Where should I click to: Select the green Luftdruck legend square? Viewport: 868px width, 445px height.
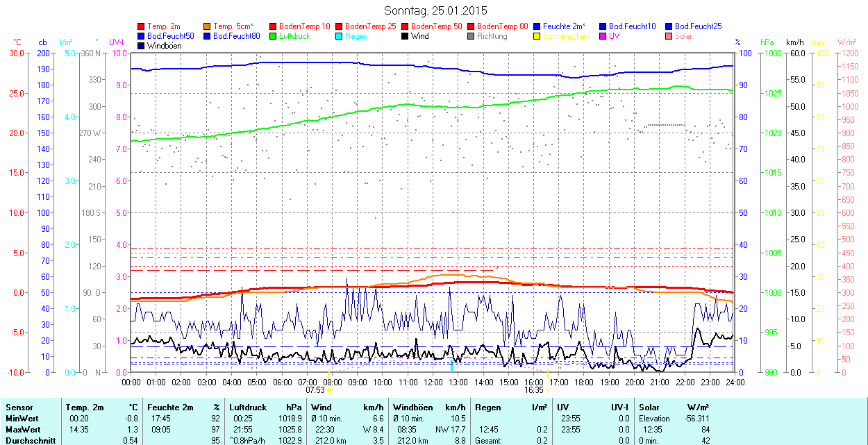tap(274, 36)
